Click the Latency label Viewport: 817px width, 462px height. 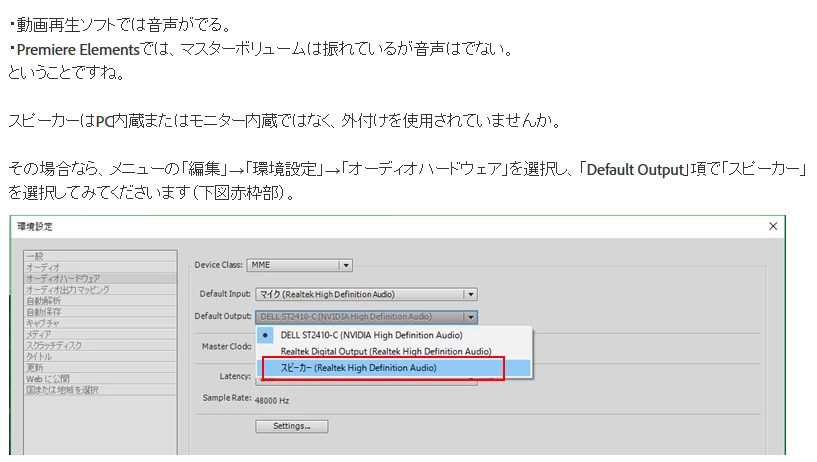[234, 376]
